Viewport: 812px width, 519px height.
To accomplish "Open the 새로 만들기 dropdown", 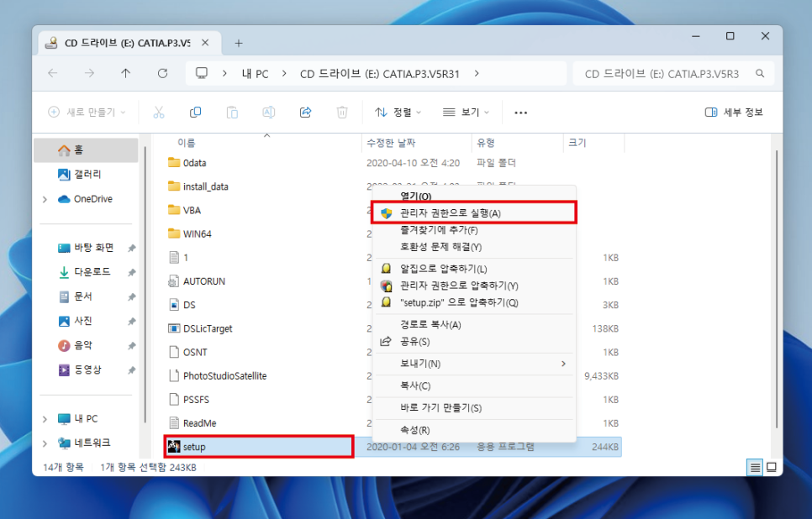I will [x=87, y=113].
